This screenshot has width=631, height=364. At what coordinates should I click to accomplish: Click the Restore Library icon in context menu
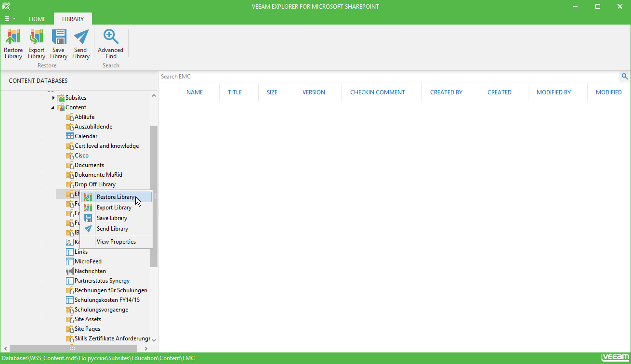tap(88, 197)
